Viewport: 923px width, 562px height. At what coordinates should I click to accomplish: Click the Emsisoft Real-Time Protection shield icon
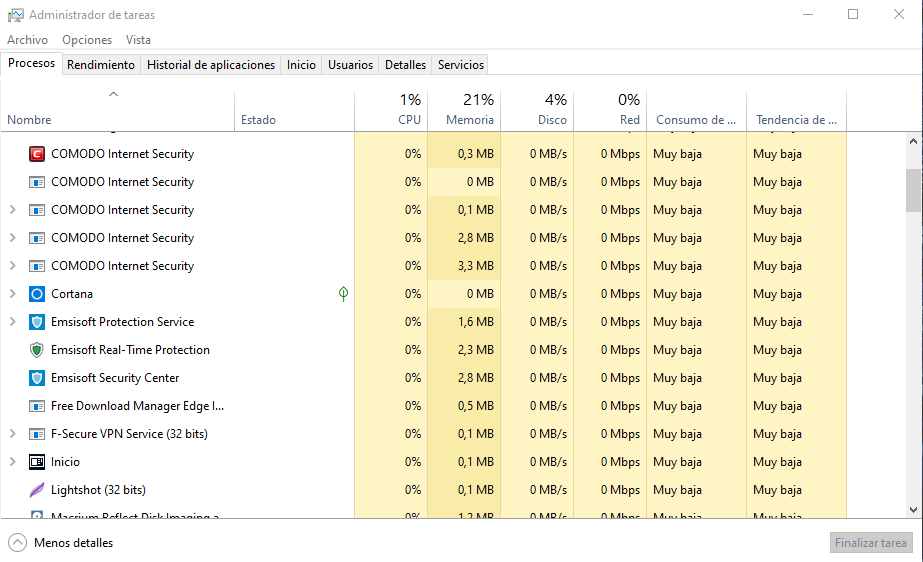[x=37, y=350]
